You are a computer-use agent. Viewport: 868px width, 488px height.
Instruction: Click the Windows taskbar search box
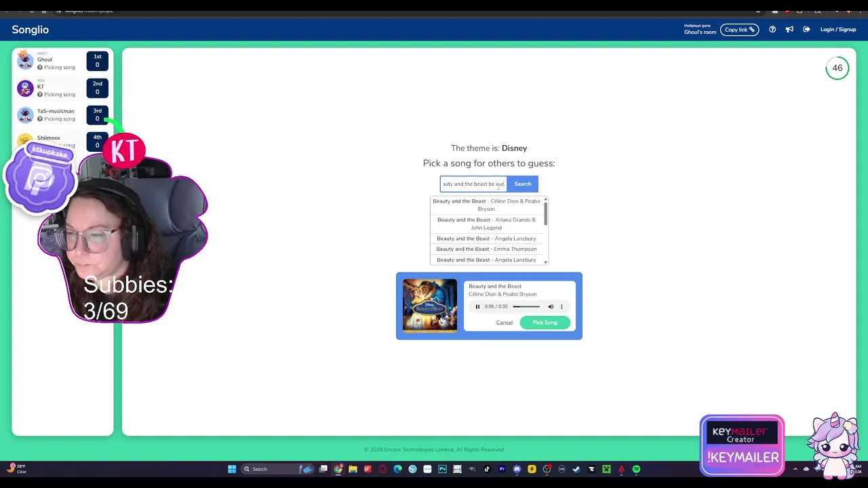tap(277, 469)
